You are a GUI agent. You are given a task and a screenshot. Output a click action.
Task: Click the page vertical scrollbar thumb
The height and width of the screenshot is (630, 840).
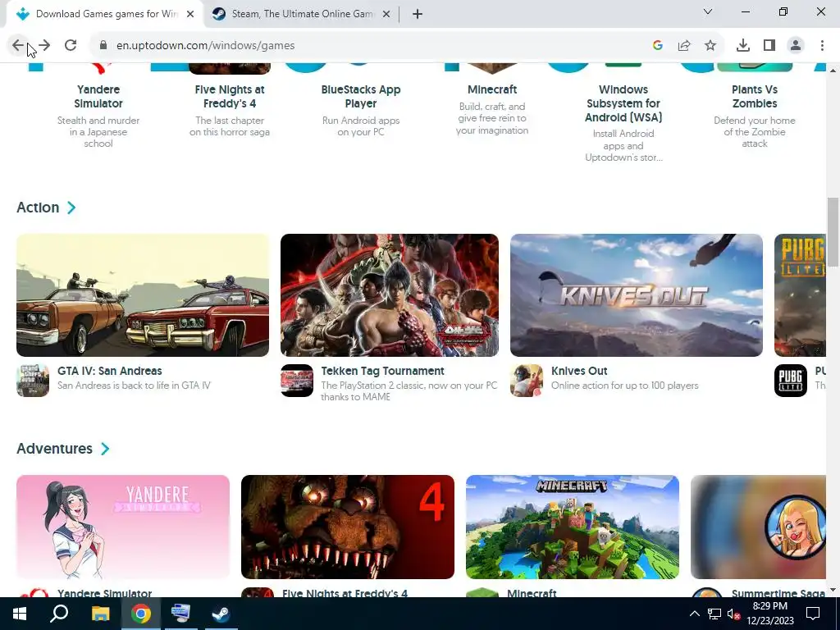(833, 232)
